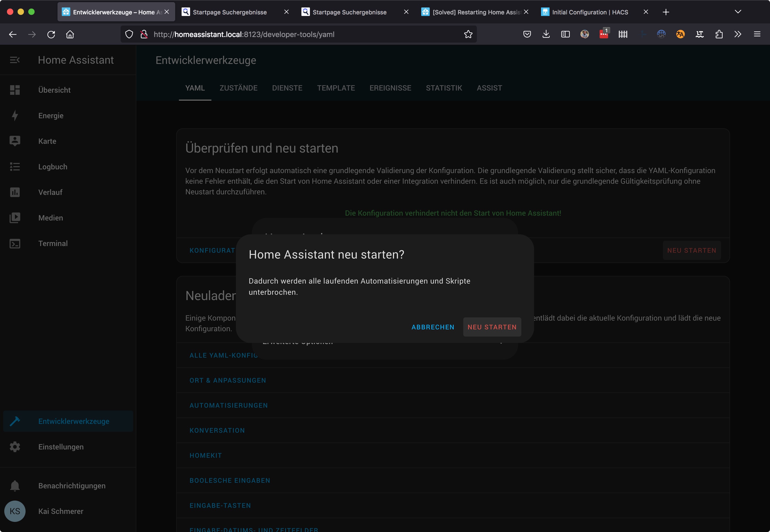Open the Übersicht dashboard icon
The width and height of the screenshot is (770, 532).
[x=15, y=90]
